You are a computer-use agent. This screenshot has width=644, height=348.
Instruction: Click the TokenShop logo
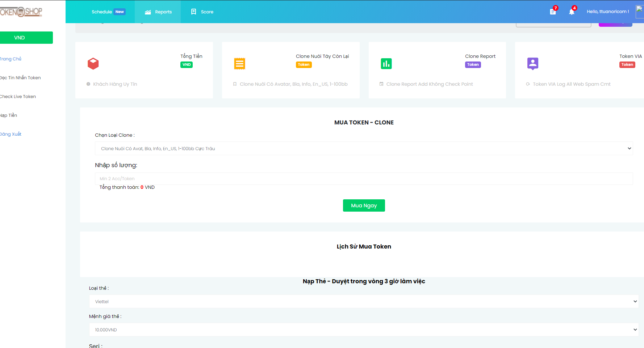pyautogui.click(x=21, y=12)
